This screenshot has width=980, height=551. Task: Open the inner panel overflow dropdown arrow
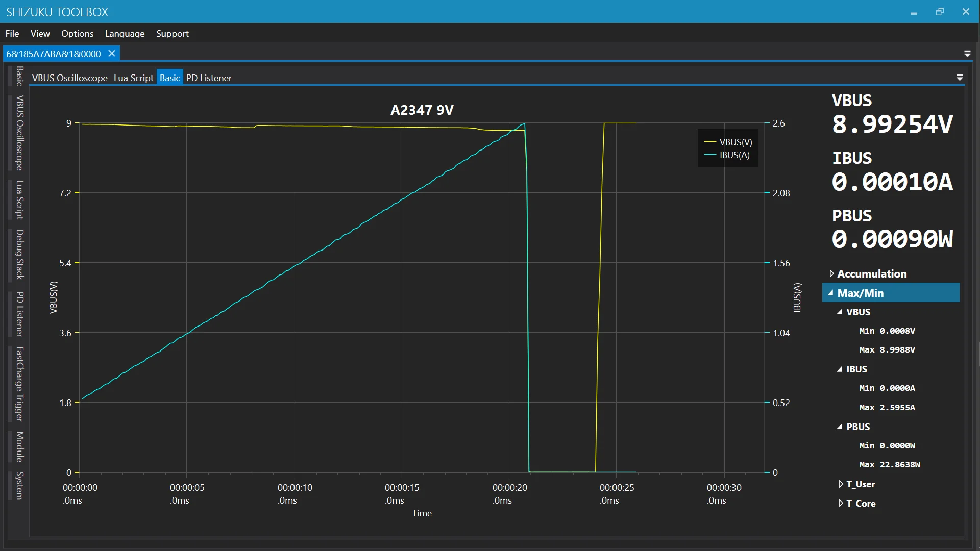click(960, 78)
